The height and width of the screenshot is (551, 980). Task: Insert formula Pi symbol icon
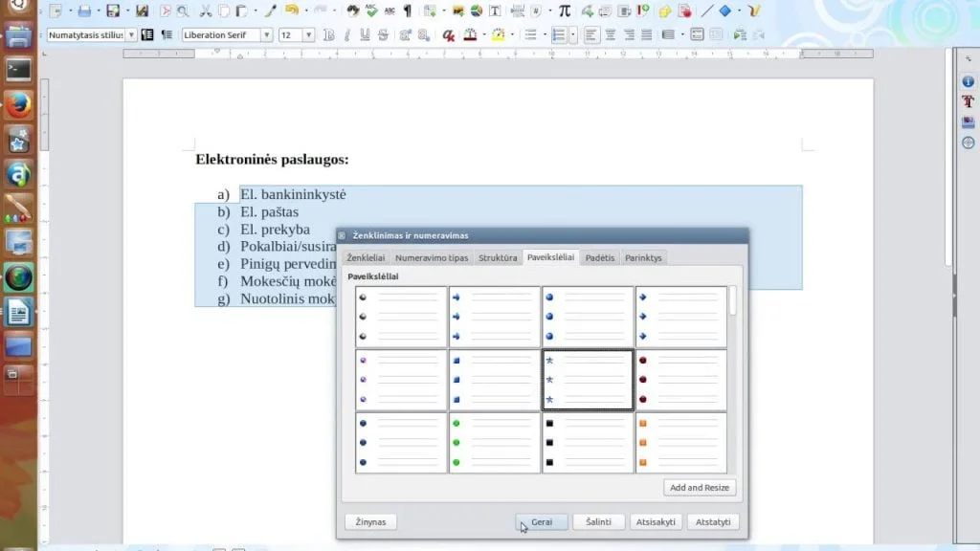point(565,11)
